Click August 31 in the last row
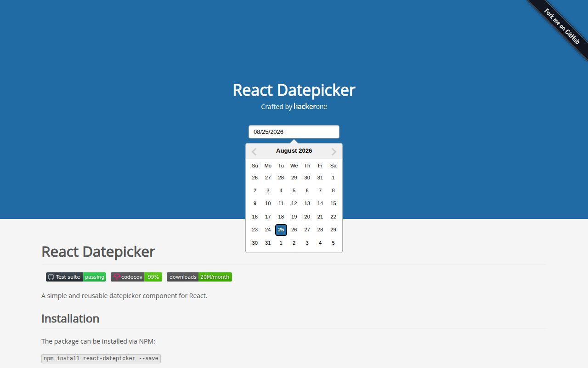Image resolution: width=588 pixels, height=368 pixels. [268, 243]
